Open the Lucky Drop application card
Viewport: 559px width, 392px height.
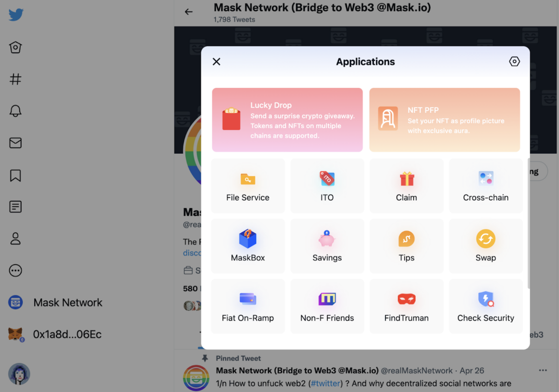point(287,120)
